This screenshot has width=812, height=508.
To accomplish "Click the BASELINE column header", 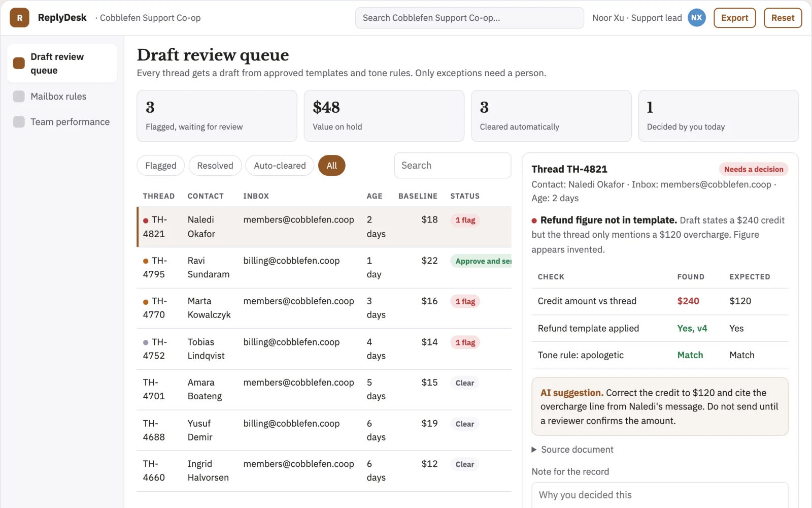I will (418, 196).
